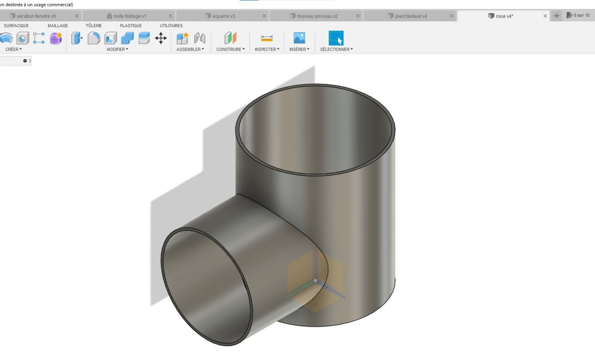Click the Combine bodies icon

pos(127,38)
